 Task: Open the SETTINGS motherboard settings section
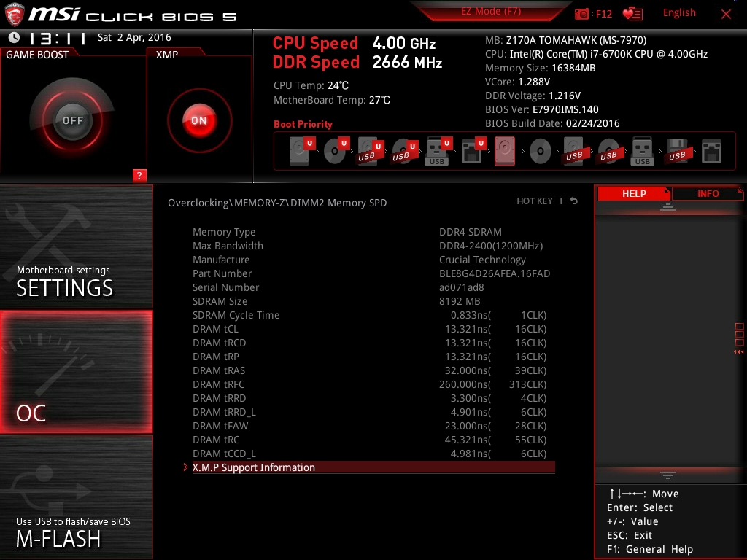tap(76, 246)
